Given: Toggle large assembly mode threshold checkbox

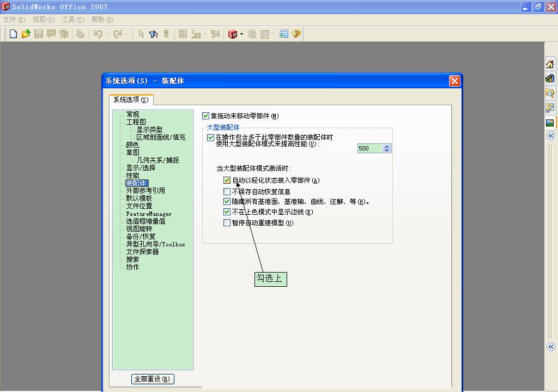Looking at the screenshot, I should [x=211, y=137].
